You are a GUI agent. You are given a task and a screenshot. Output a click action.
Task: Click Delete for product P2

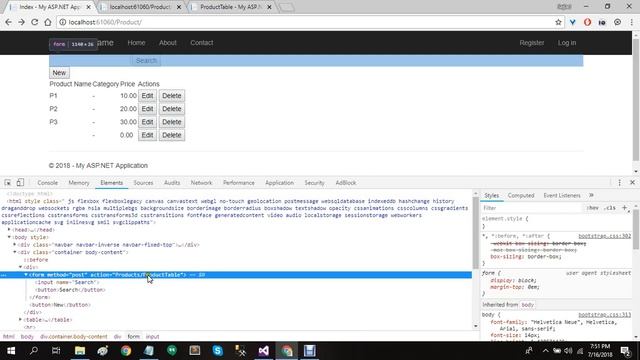pos(172,109)
